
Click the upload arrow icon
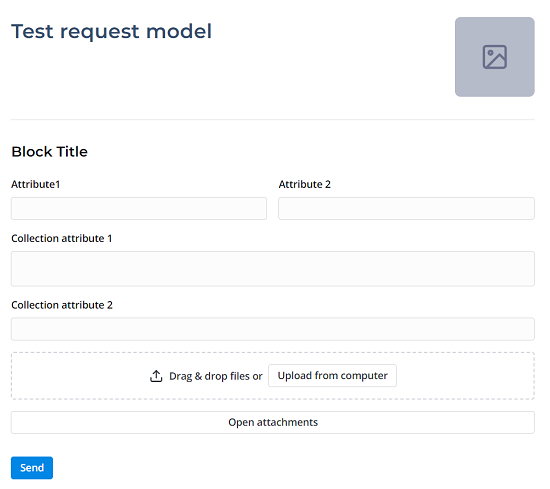(x=156, y=376)
